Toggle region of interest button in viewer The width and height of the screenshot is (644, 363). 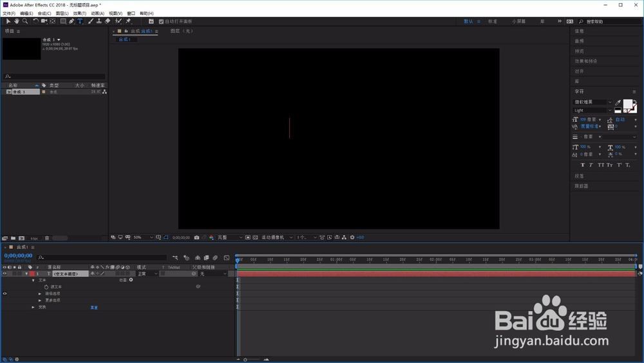point(248,237)
